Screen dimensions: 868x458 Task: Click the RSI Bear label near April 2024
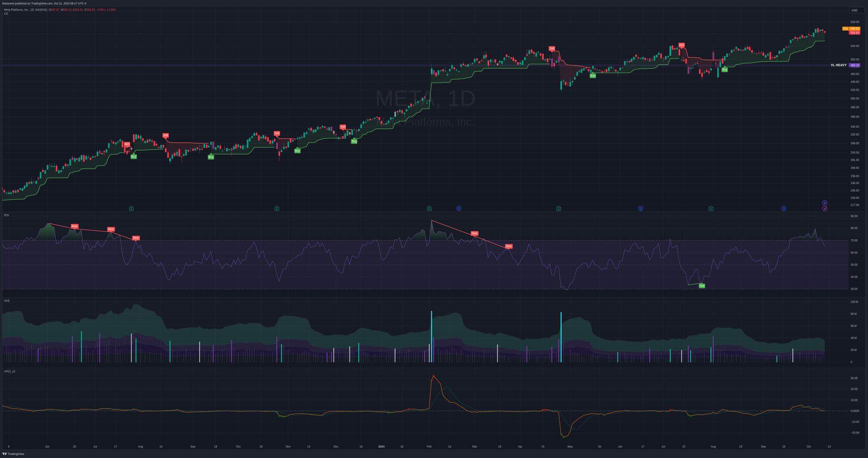(x=509, y=246)
